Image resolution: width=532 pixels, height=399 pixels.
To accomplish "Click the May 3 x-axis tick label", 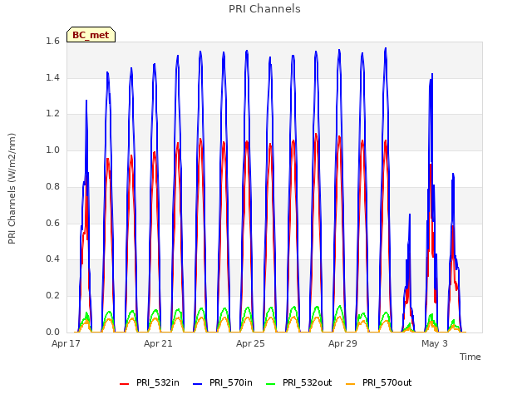I will click(x=435, y=343).
